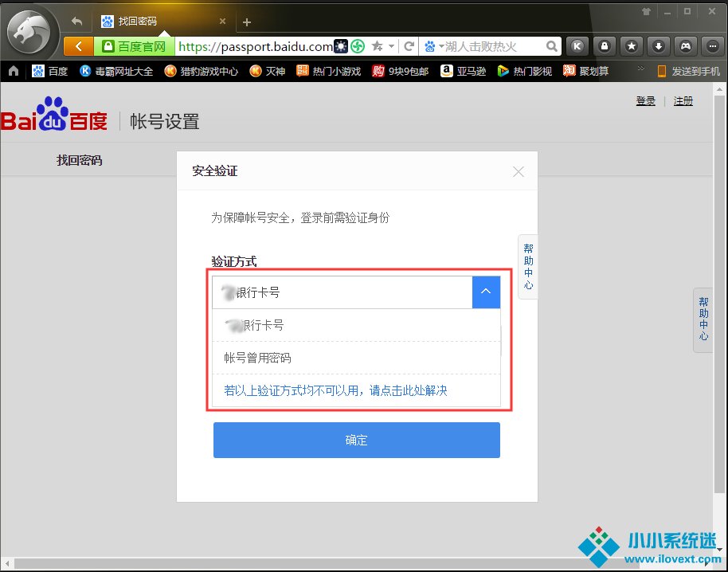Close the 安全验证 dialog
728x572 pixels.
(x=519, y=171)
